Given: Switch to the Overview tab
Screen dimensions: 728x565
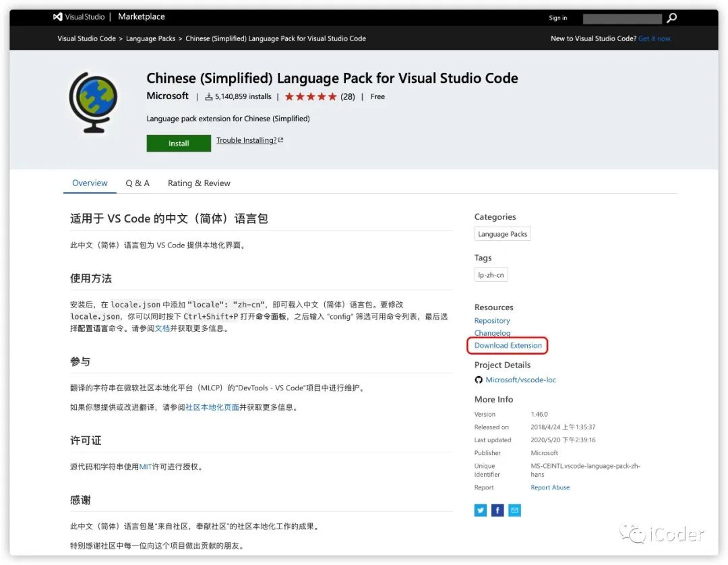Looking at the screenshot, I should [x=90, y=183].
